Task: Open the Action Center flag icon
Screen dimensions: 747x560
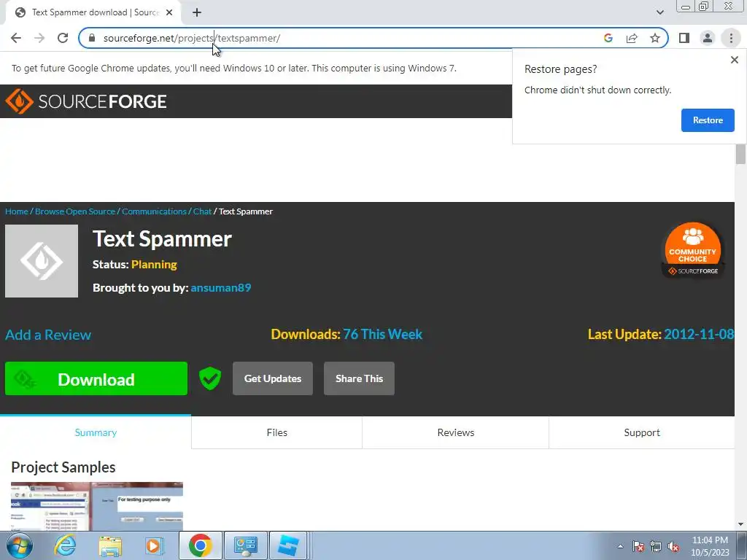Action: (638, 546)
